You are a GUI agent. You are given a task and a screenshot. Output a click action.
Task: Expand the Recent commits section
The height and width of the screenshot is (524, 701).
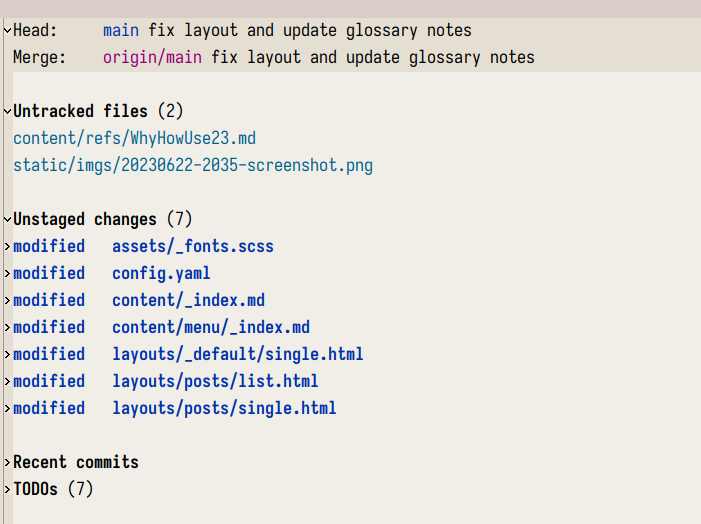click(x=7, y=462)
